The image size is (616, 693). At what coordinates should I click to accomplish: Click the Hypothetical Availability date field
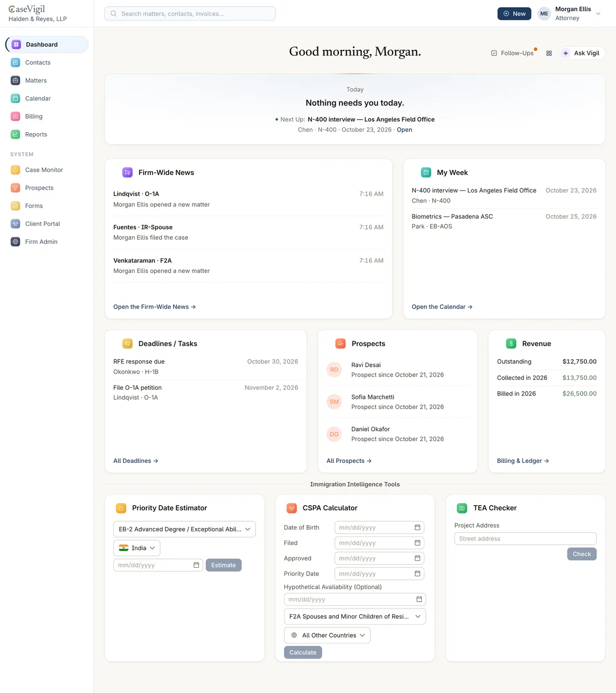(x=355, y=600)
